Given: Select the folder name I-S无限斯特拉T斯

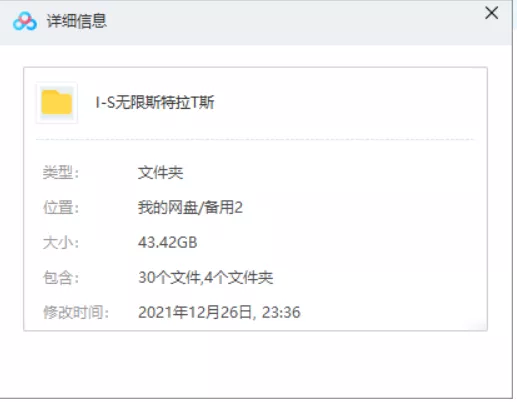Looking at the screenshot, I should coord(155,102).
